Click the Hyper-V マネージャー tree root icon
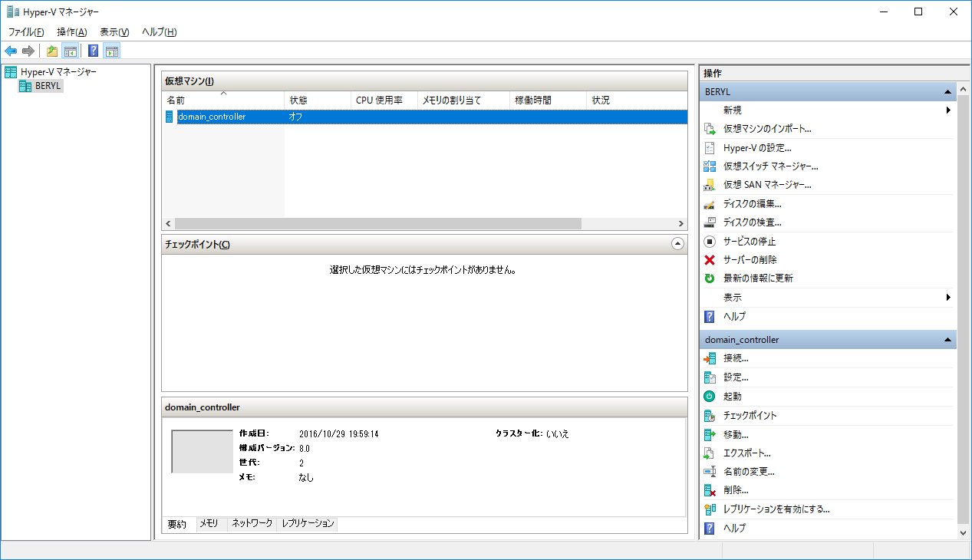The width and height of the screenshot is (972, 560). tap(11, 72)
